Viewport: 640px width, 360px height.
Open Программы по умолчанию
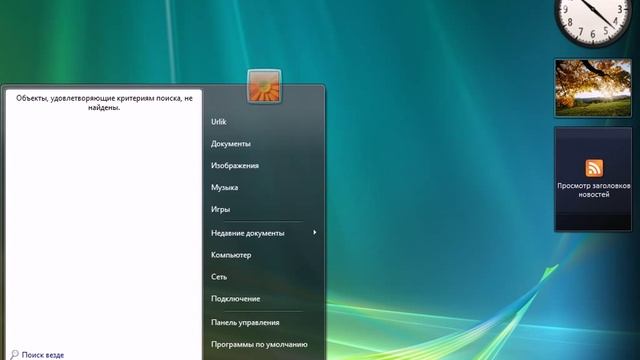coord(259,344)
